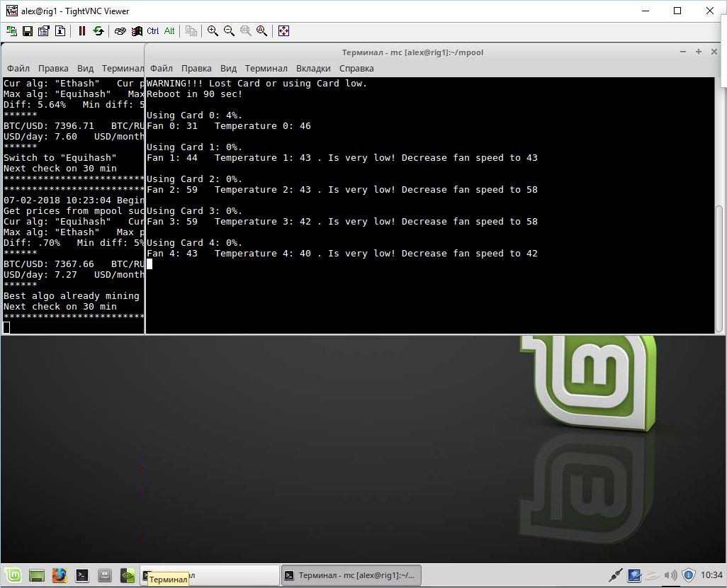Open Вид menu in the background terminal
This screenshot has height=588, width=727.
tap(85, 69)
